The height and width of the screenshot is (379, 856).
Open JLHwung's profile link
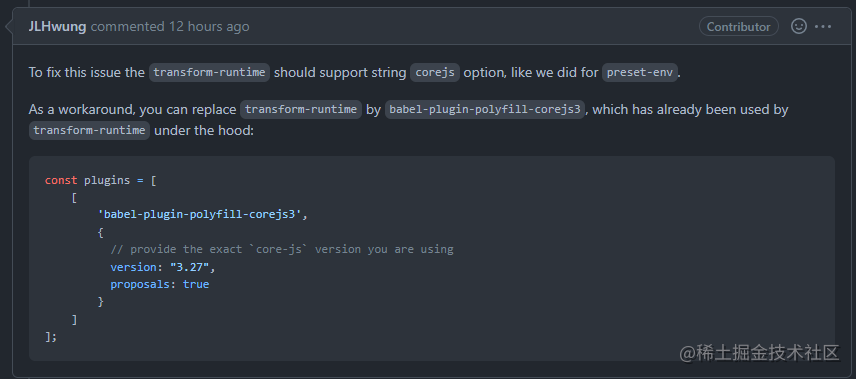click(x=57, y=26)
